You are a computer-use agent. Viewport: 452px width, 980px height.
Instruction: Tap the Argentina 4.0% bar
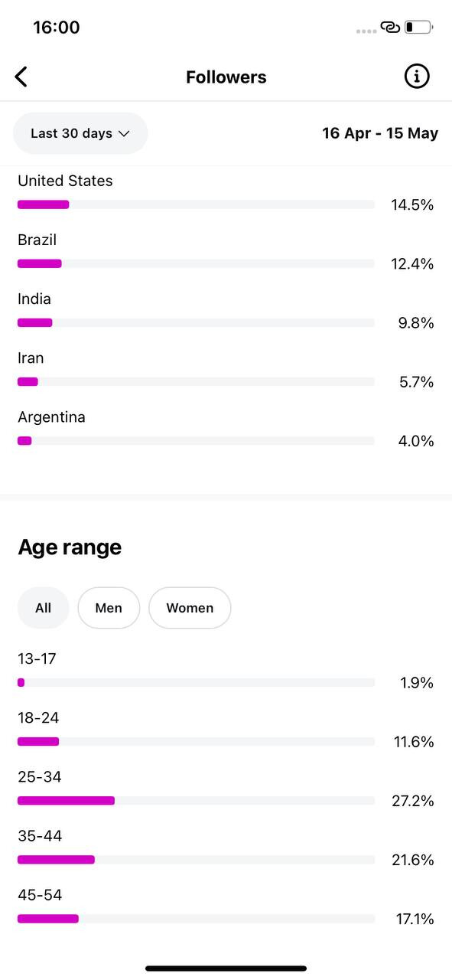(196, 441)
